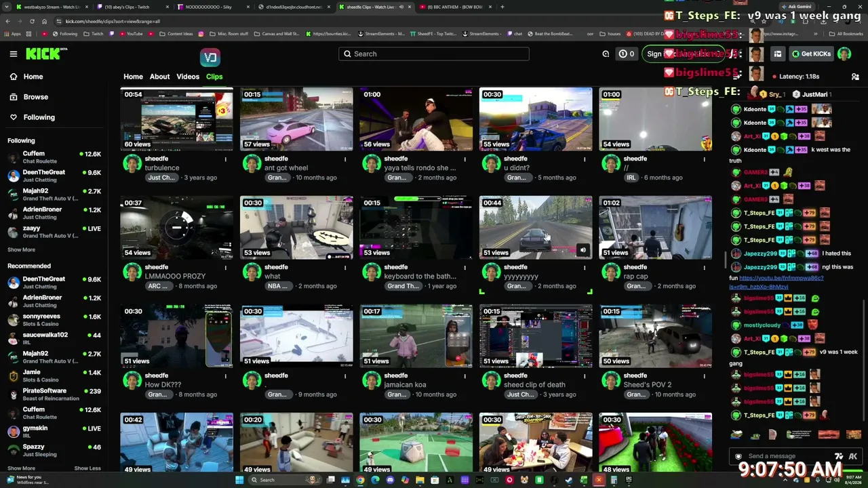Click the sheedfe channel avatar logo
The height and width of the screenshot is (488, 868).
[210, 58]
